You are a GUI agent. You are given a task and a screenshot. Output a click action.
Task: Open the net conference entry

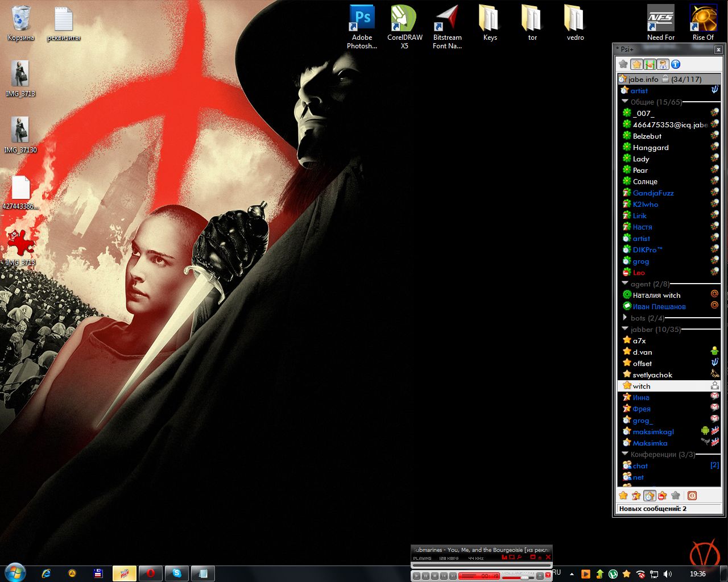(669, 477)
